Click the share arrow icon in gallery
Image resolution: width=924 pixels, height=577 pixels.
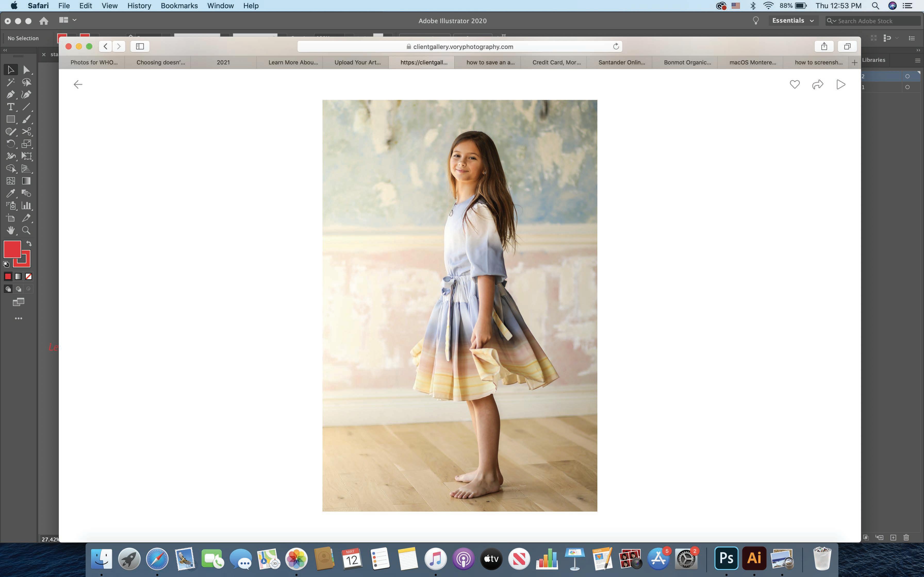pos(818,84)
